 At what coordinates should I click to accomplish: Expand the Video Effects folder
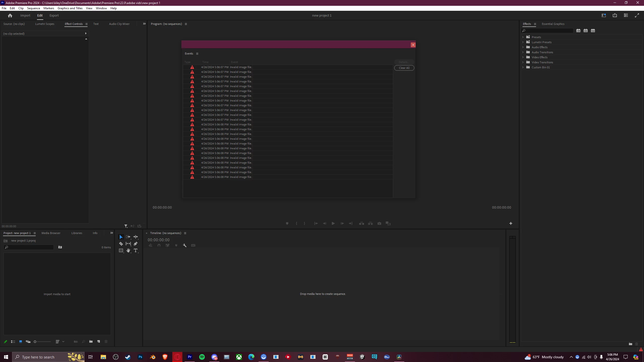click(x=523, y=57)
